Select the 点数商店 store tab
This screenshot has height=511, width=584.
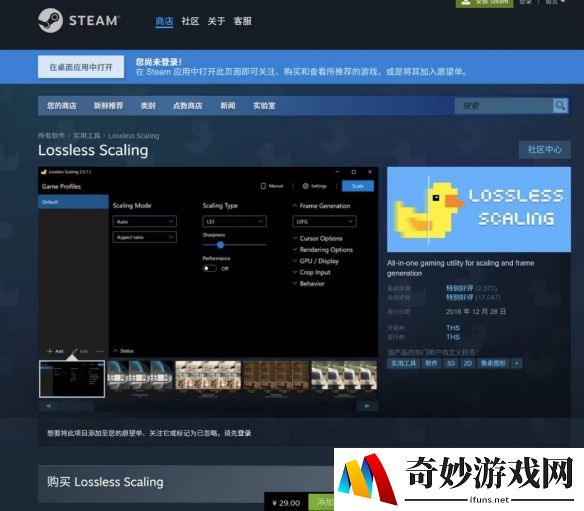click(187, 106)
